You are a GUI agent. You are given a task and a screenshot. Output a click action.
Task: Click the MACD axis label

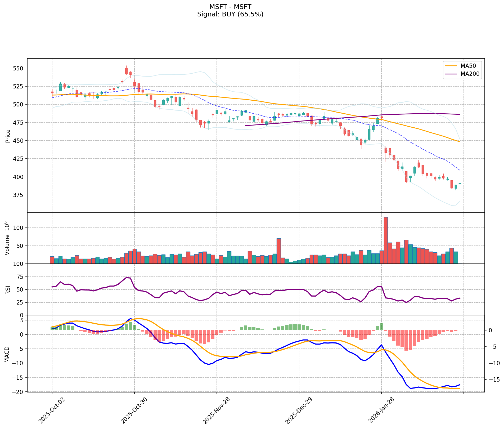coord(7,354)
